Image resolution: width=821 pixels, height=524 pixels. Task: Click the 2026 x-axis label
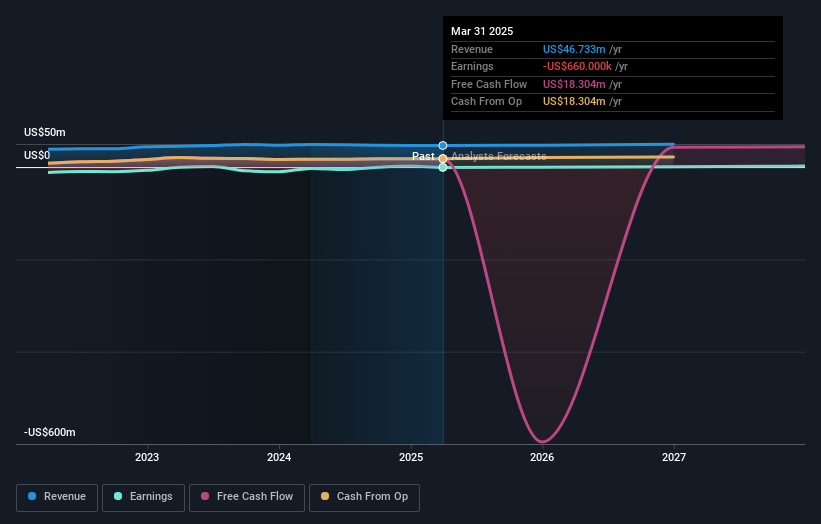coord(542,458)
